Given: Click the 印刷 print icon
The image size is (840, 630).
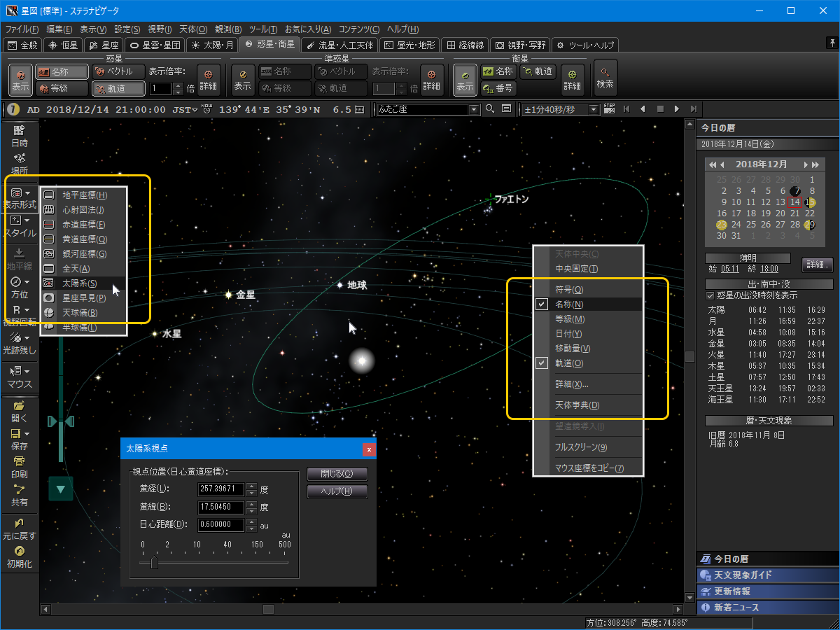Looking at the screenshot, I should pyautogui.click(x=19, y=461).
